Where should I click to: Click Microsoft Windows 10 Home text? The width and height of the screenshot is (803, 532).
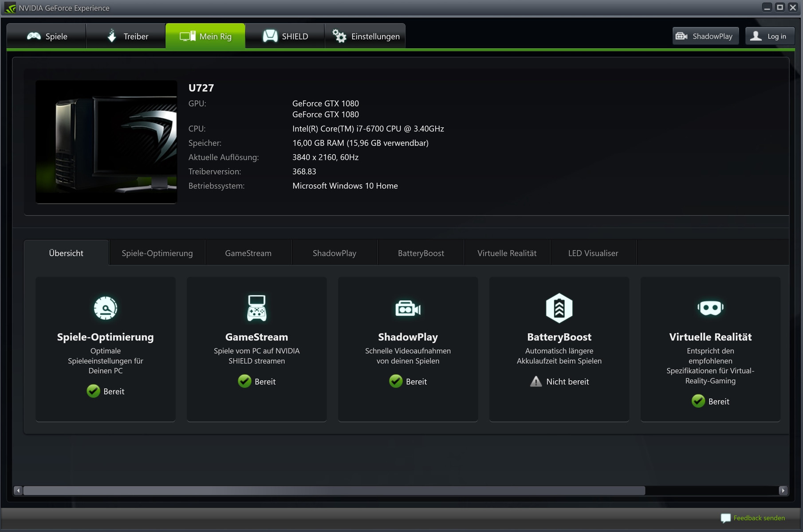coord(345,186)
